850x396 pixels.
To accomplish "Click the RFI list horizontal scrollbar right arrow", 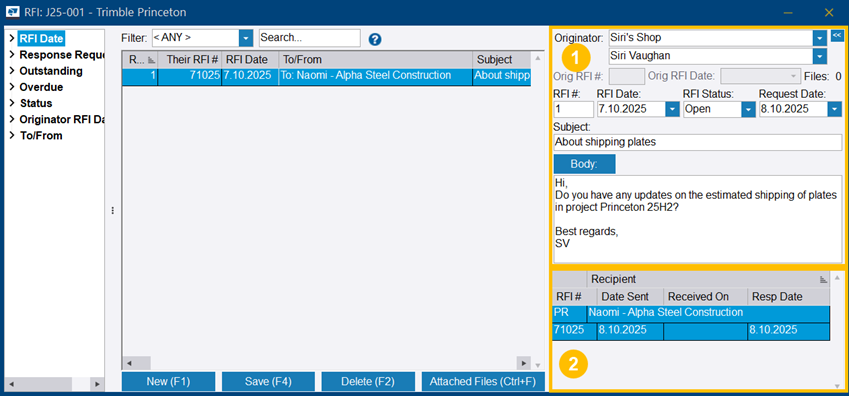I will (x=523, y=363).
